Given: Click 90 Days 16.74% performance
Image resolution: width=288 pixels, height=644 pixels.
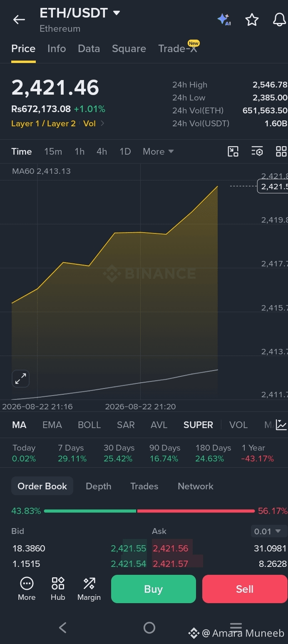Looking at the screenshot, I should point(165,453).
